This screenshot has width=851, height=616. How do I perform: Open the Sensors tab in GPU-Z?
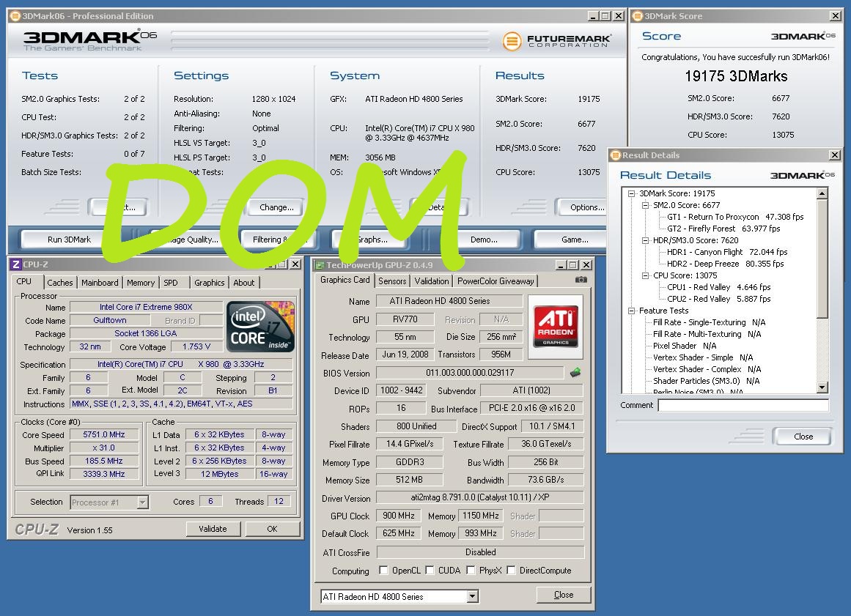coord(392,281)
